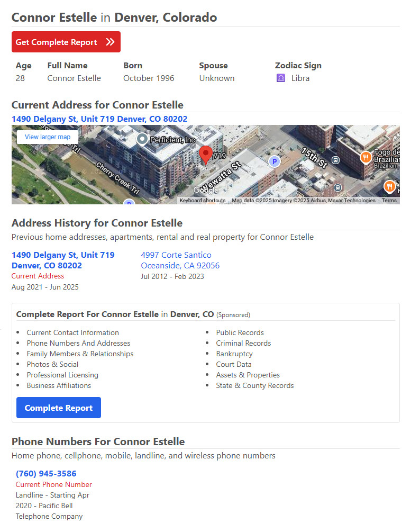
Task: Click the bus stop icon beside 15th St
Action: 335,160
